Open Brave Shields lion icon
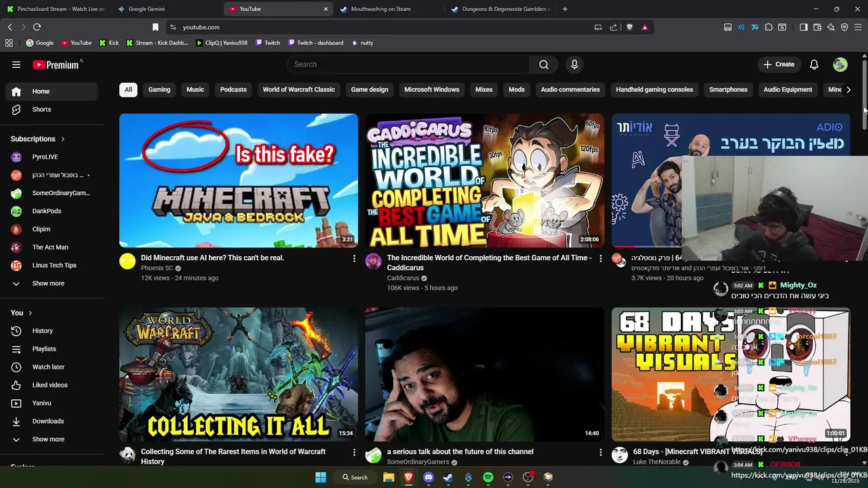The height and width of the screenshot is (488, 868). pos(629,27)
